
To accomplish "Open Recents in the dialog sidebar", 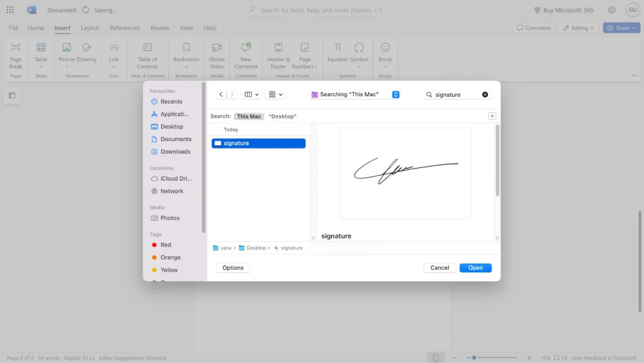I will (171, 101).
